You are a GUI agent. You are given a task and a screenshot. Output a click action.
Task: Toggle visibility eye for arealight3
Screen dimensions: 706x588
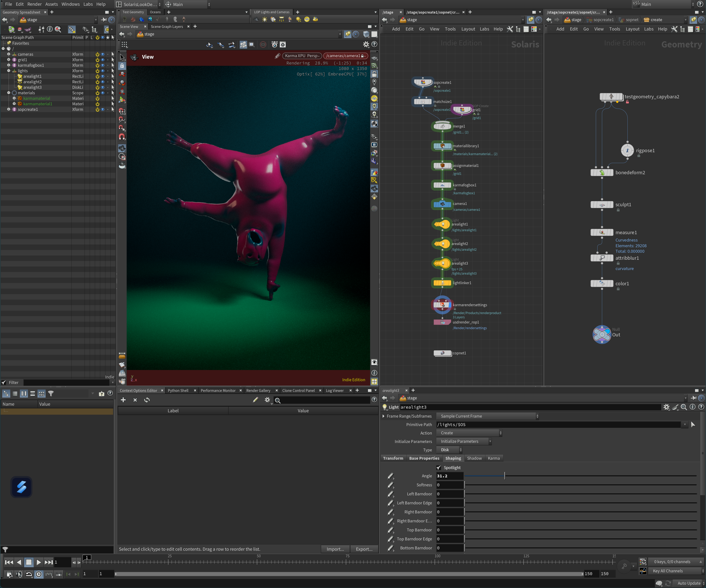click(x=103, y=87)
